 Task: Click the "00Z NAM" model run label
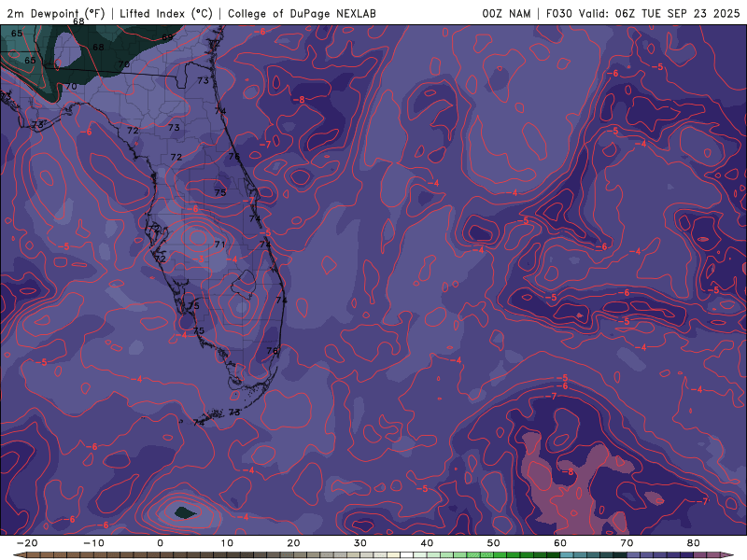point(506,13)
